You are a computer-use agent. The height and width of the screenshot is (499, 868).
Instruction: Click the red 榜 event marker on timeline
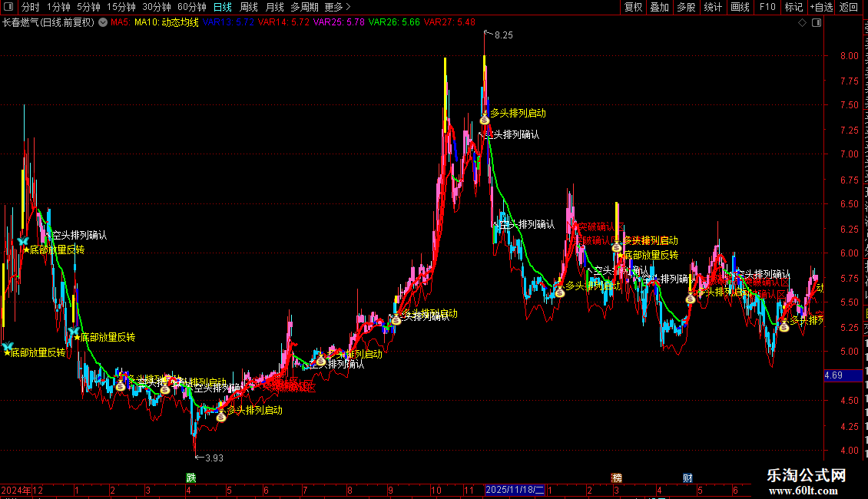pyautogui.click(x=617, y=478)
